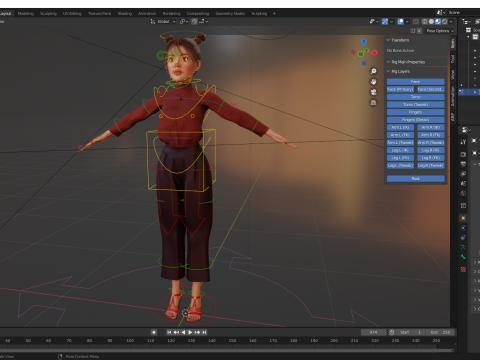Screen dimensions: 480x360
Task: Open the Bone properties tab icon
Action: point(463,257)
